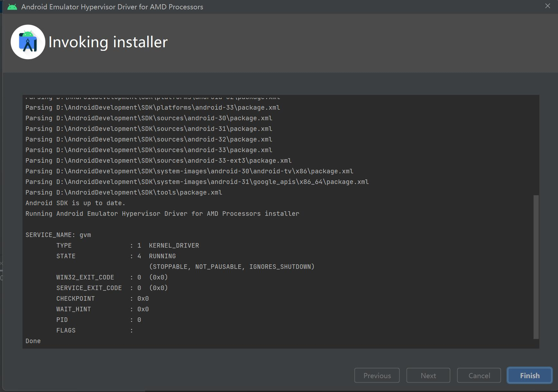Click the android-31 google_apis x86_64 line

click(197, 182)
